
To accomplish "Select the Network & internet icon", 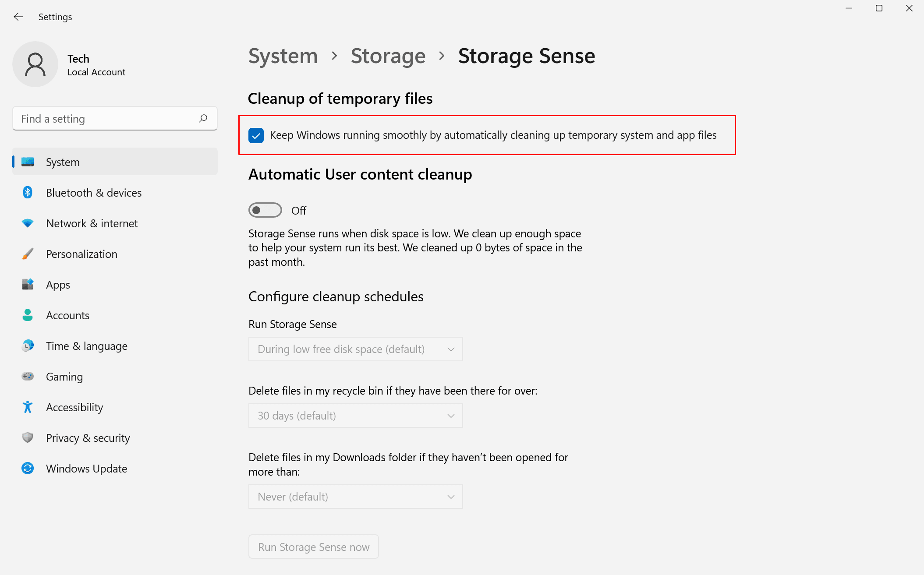I will (x=27, y=223).
